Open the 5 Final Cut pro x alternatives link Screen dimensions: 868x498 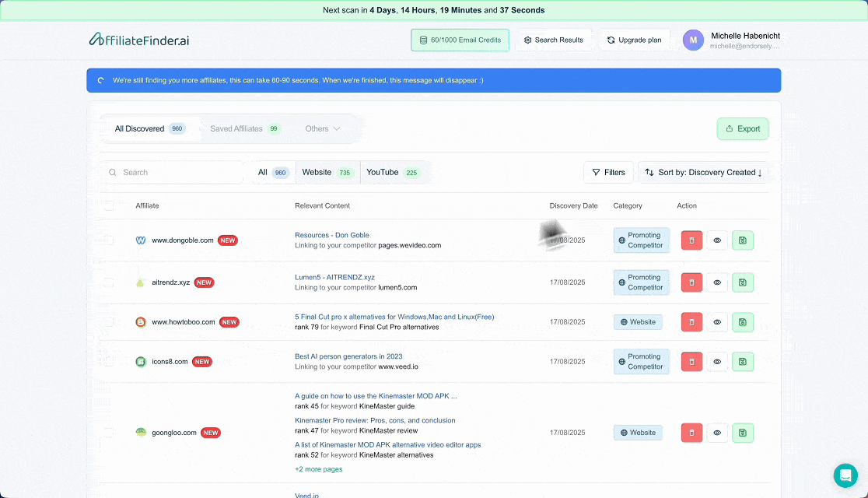(394, 317)
